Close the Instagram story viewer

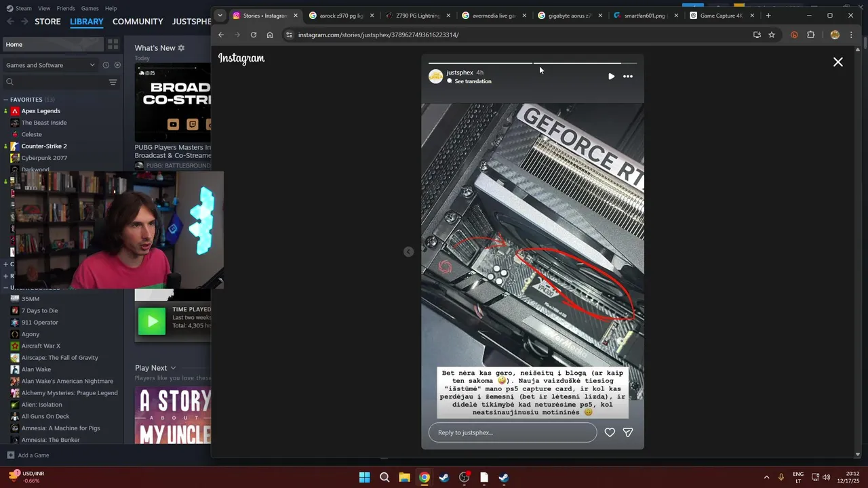click(837, 62)
